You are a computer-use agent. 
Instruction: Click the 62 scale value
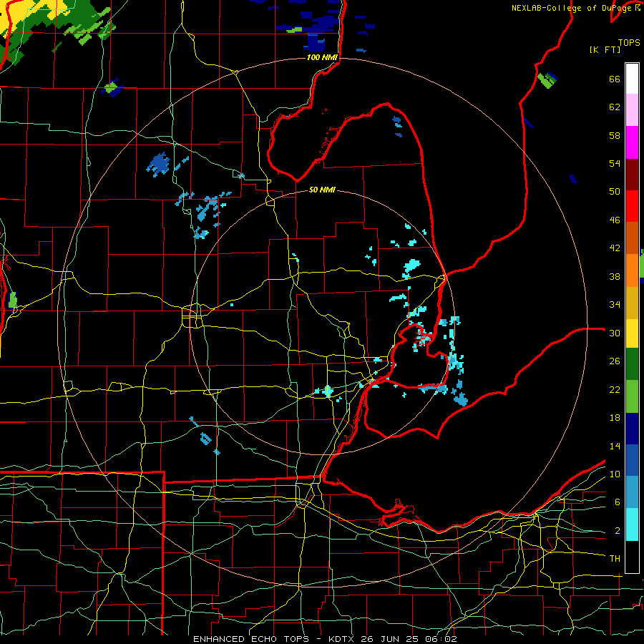tap(615, 107)
